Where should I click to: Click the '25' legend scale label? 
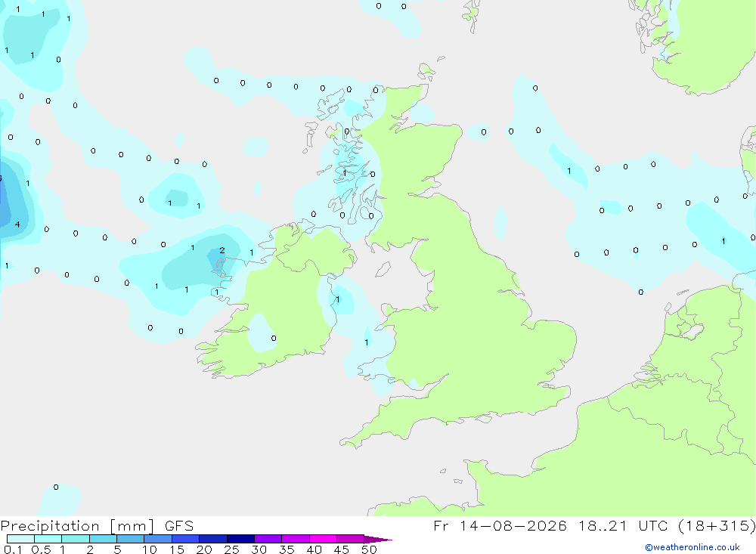click(x=231, y=549)
